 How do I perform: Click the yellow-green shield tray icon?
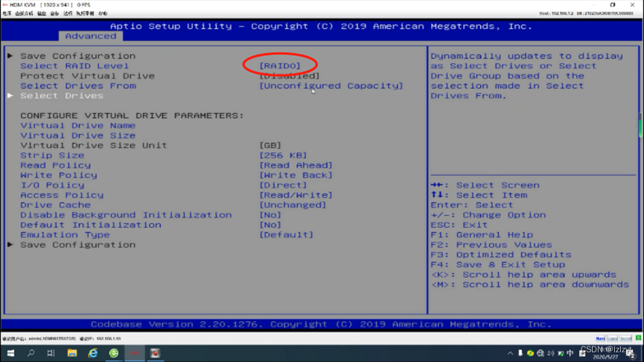pos(530,353)
